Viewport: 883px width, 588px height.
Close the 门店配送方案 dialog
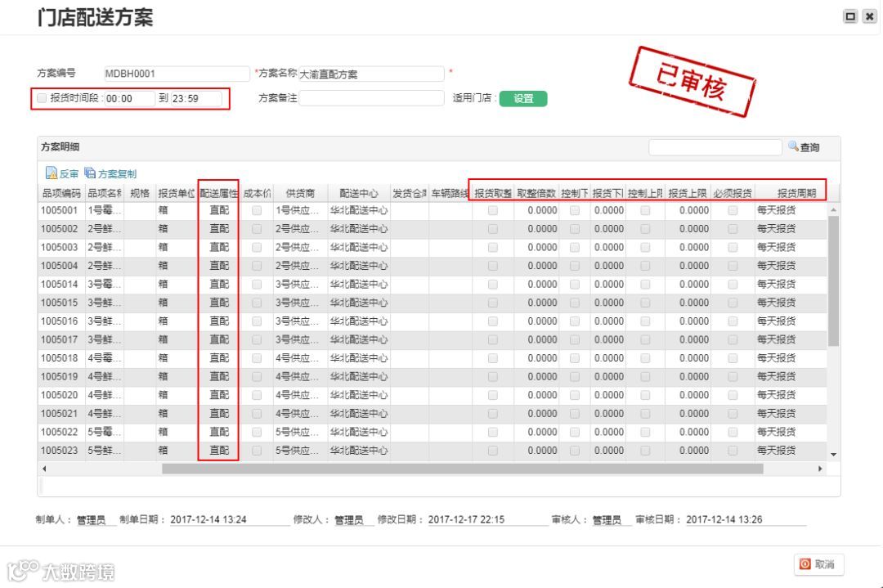pyautogui.click(x=869, y=16)
